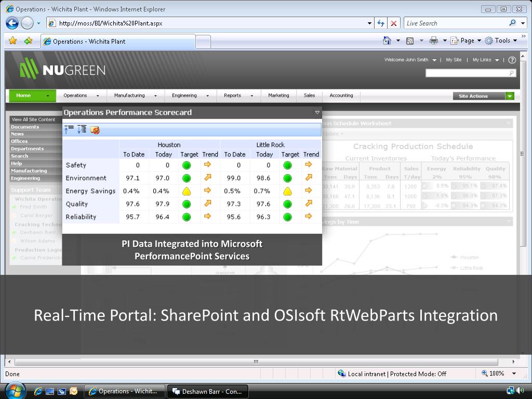Click the browser Home icon
532x399 pixels.
[387, 41]
